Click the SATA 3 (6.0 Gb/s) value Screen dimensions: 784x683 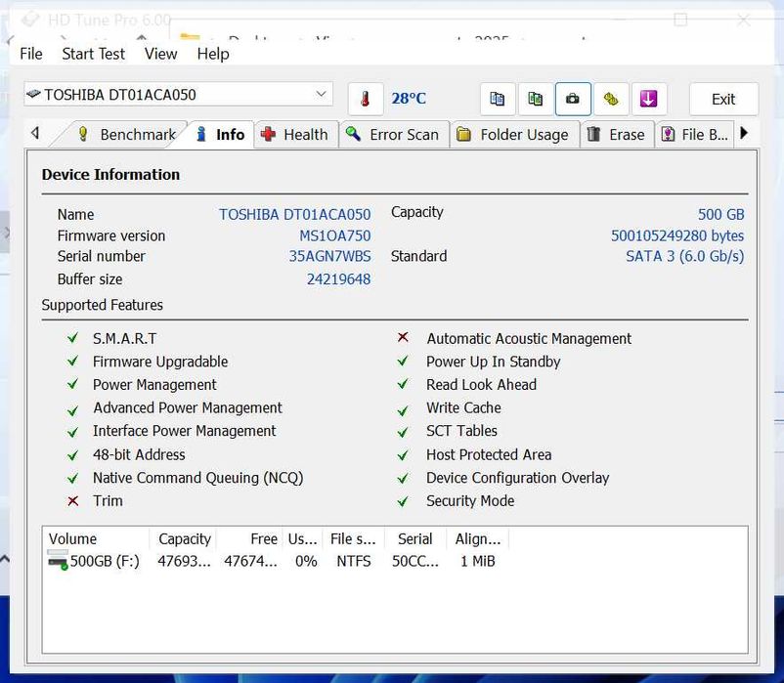point(685,256)
